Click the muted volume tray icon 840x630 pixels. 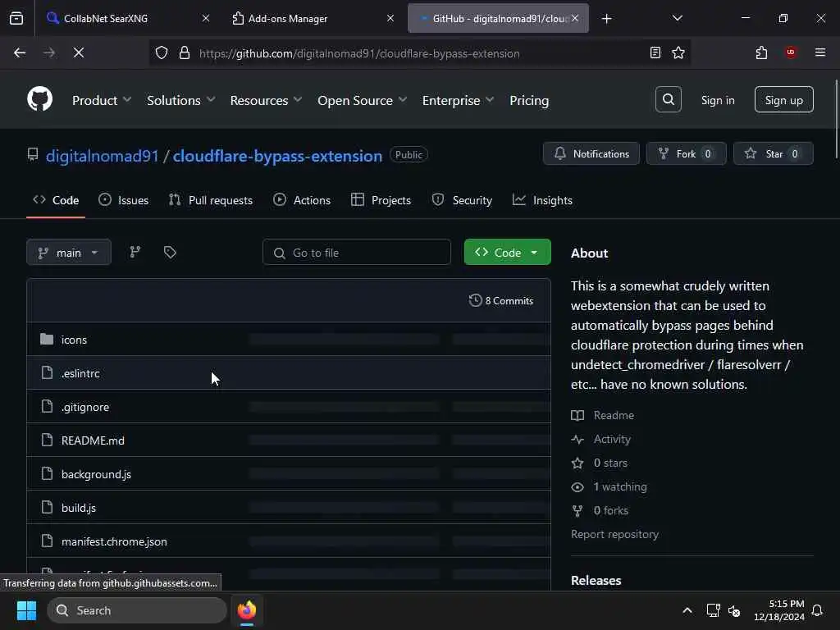(x=734, y=610)
